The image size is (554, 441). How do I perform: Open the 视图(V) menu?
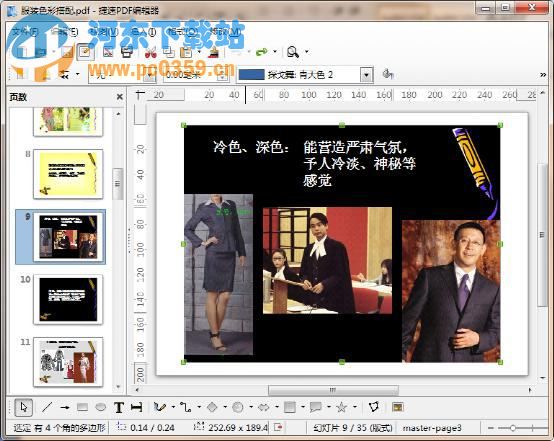(x=105, y=32)
